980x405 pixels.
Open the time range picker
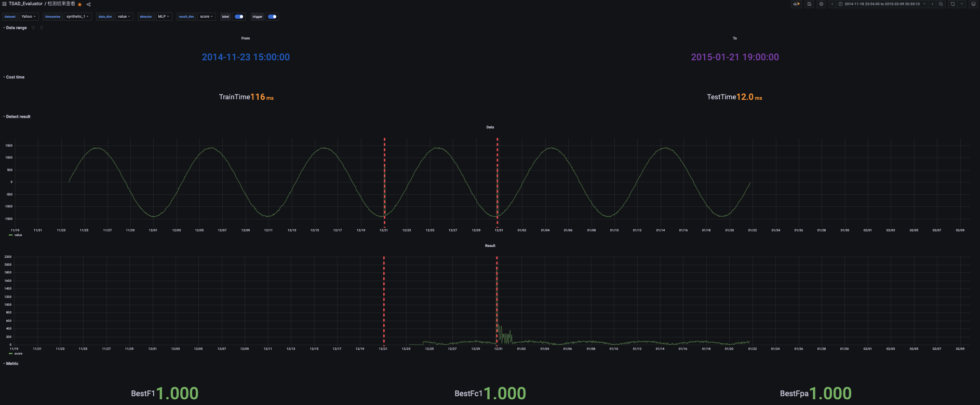(x=882, y=4)
